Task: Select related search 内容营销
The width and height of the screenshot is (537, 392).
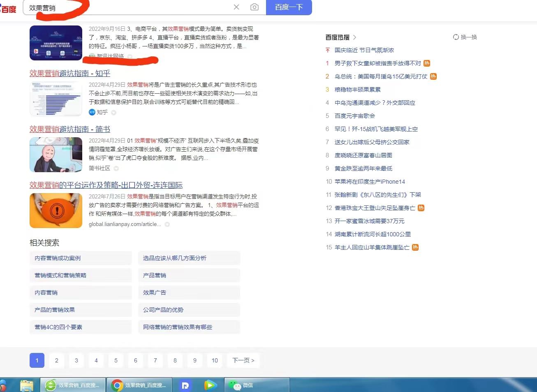Action: point(81,293)
